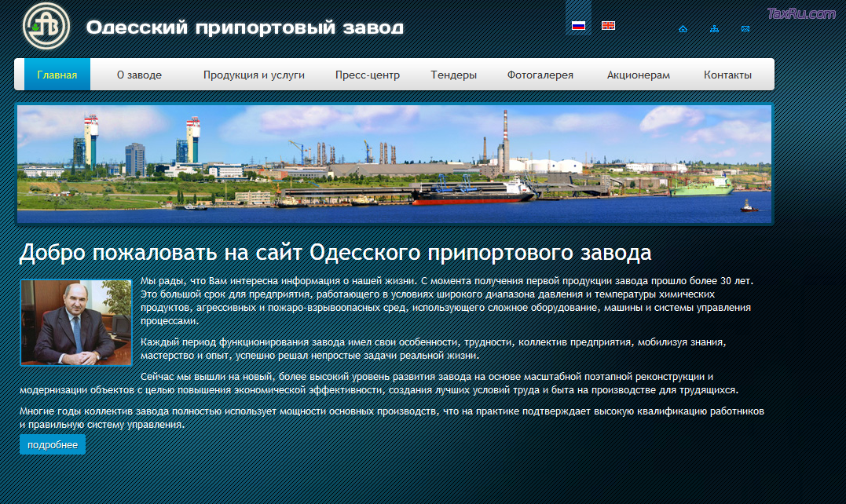Image resolution: width=846 pixels, height=504 pixels.
Task: Open the Главная menu tab
Action: [x=57, y=75]
